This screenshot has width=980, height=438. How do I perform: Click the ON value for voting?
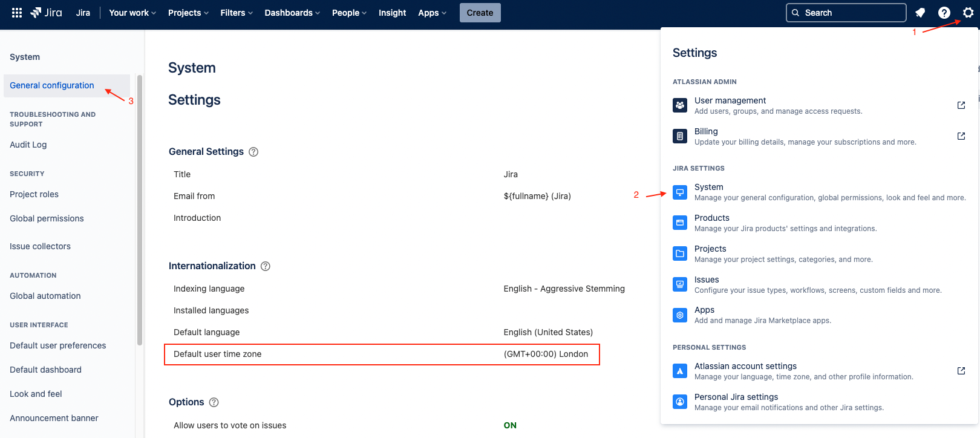510,425
